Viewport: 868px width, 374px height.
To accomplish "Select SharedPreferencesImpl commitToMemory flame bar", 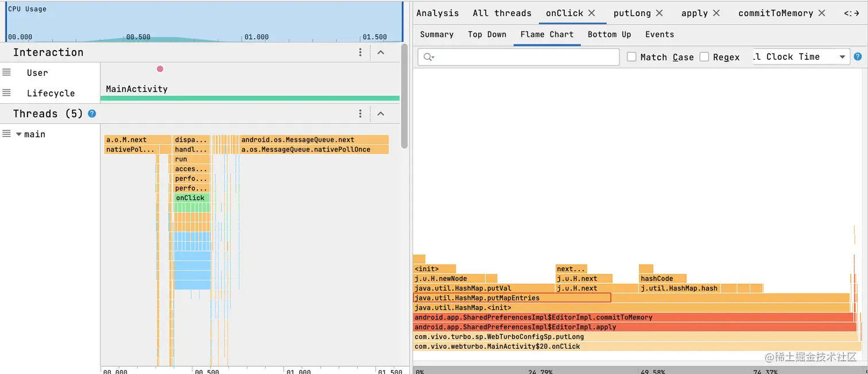I will [x=634, y=317].
